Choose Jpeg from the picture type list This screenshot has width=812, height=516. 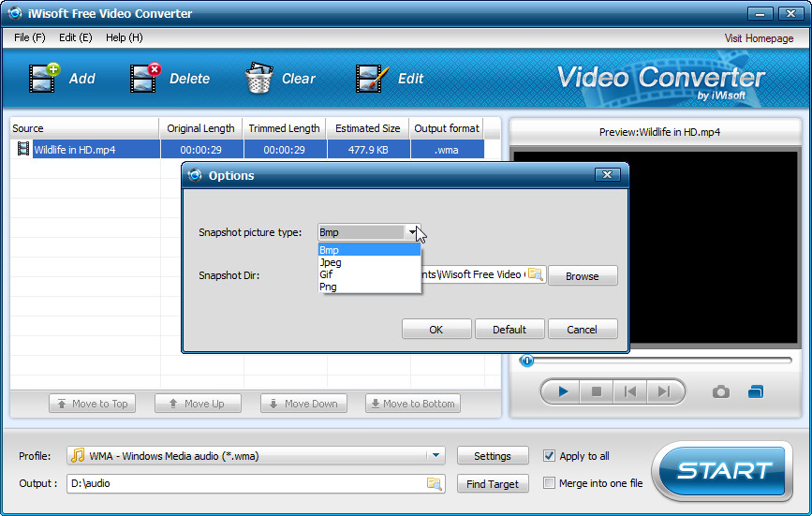(x=369, y=262)
